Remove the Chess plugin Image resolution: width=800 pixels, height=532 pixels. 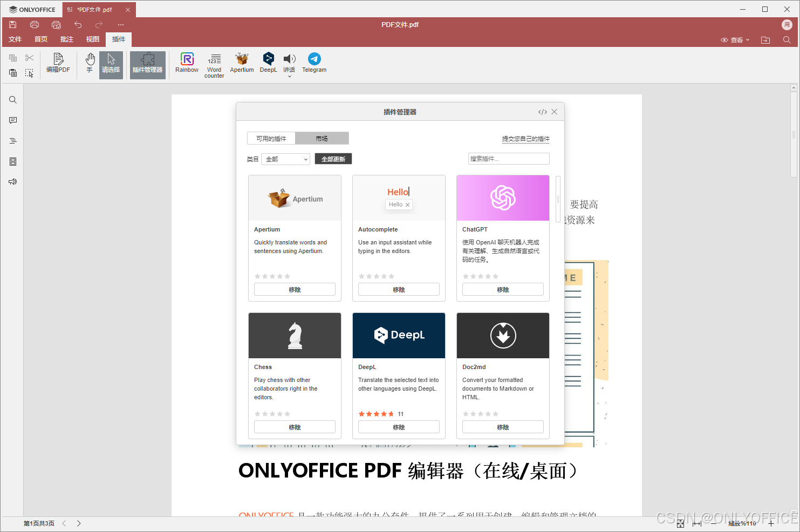click(295, 427)
